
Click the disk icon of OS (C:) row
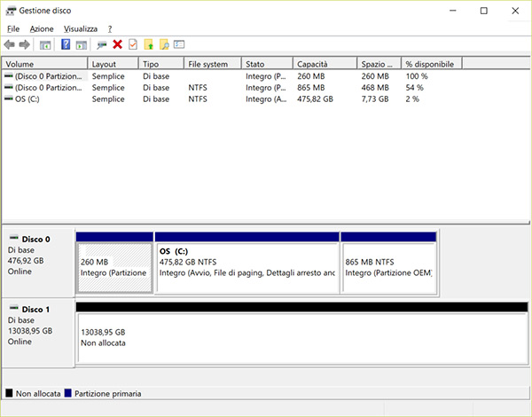pos(8,98)
